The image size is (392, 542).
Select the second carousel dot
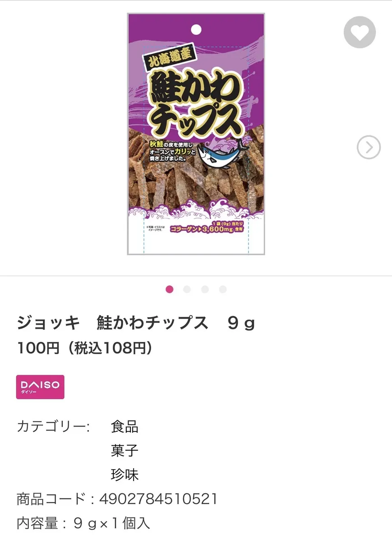(x=187, y=290)
